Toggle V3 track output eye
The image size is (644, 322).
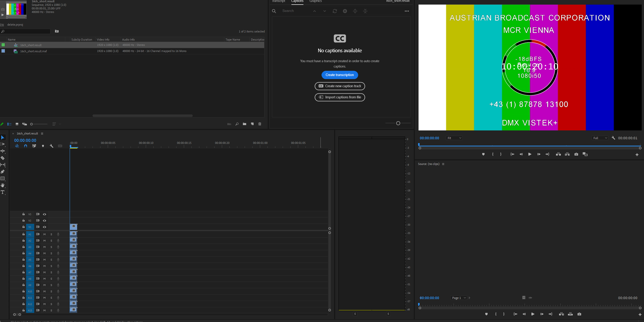(x=45, y=214)
